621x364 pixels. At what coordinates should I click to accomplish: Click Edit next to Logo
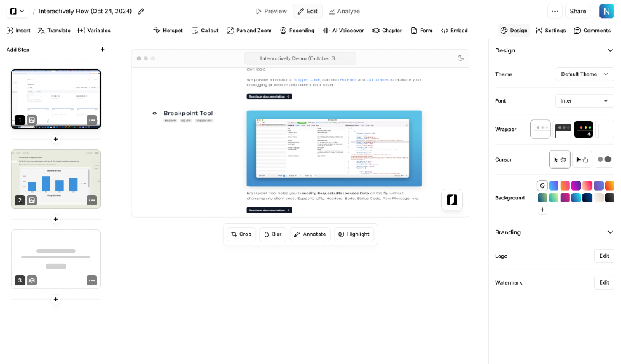point(604,256)
